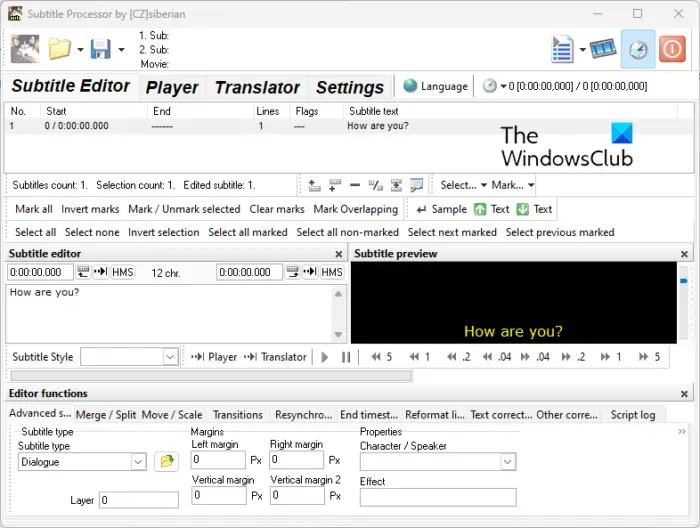
Task: Pause playback with the pause icon
Action: 346,357
